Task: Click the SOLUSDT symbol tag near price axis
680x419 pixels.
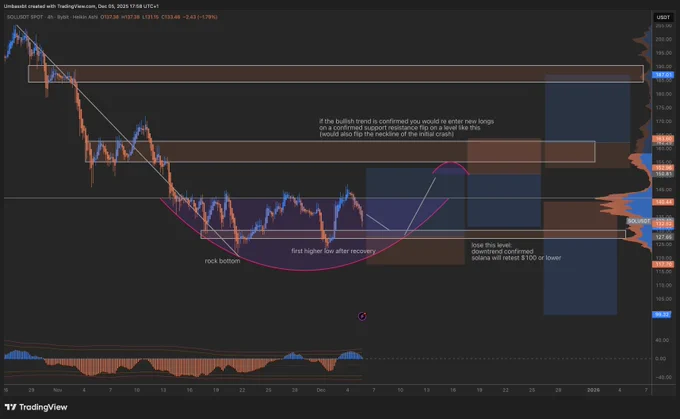Action: coord(639,221)
